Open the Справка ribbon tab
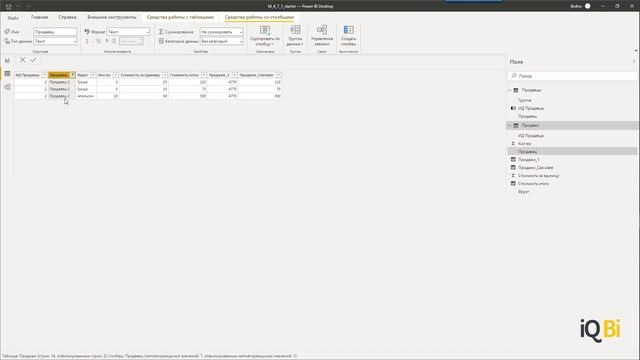Image resolution: width=640 pixels, height=360 pixels. 67,17
